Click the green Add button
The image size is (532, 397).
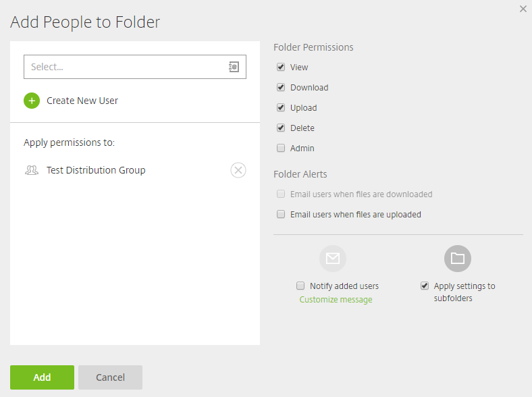tap(42, 377)
